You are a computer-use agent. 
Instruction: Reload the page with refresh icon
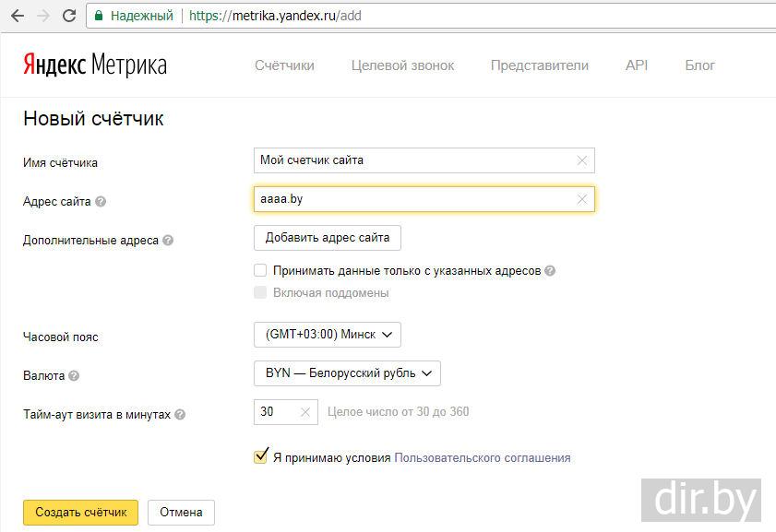pyautogui.click(x=69, y=16)
